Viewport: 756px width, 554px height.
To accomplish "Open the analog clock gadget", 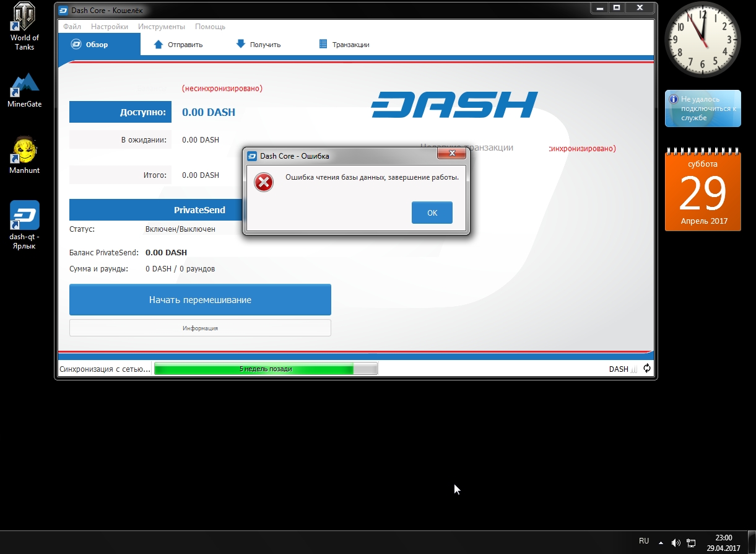I will tap(703, 39).
